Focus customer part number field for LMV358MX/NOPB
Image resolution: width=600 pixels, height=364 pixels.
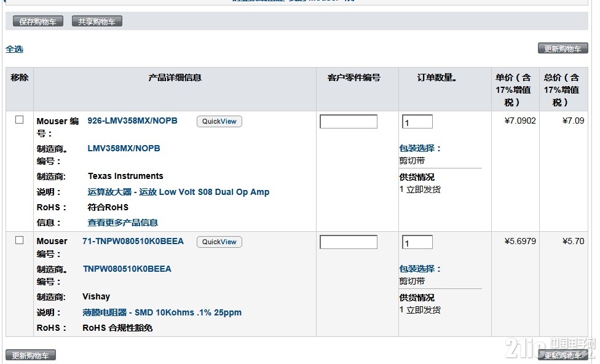349,122
